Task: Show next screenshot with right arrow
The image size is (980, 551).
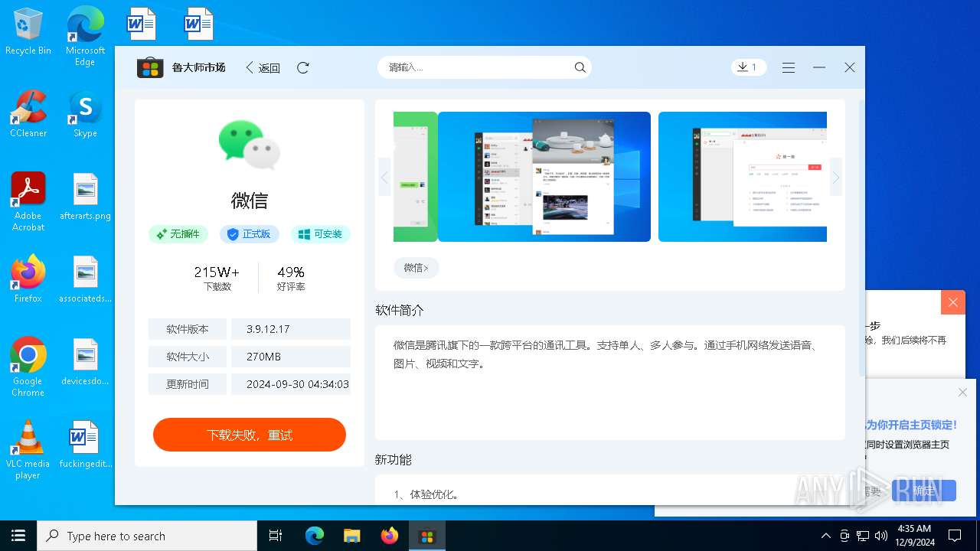Action: pyautogui.click(x=836, y=178)
